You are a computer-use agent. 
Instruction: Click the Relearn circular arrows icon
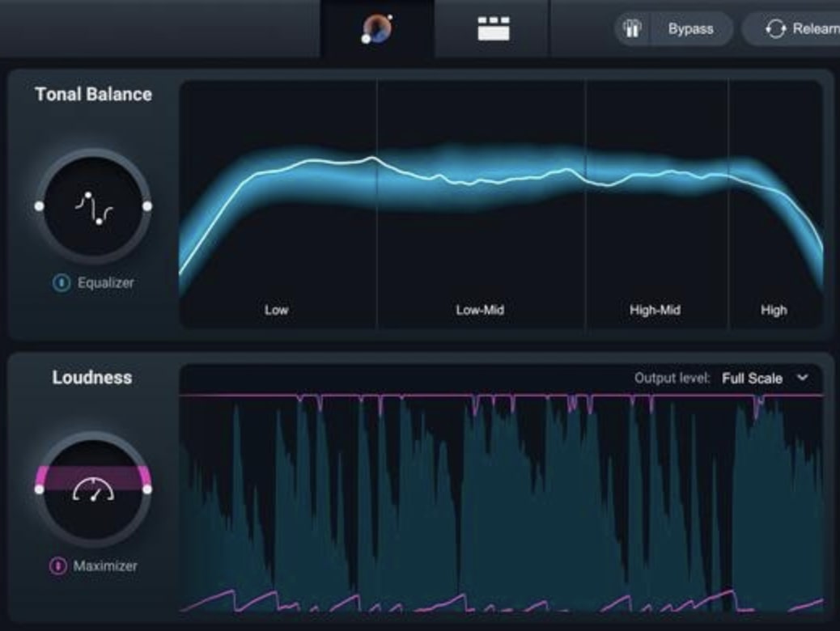pos(775,29)
